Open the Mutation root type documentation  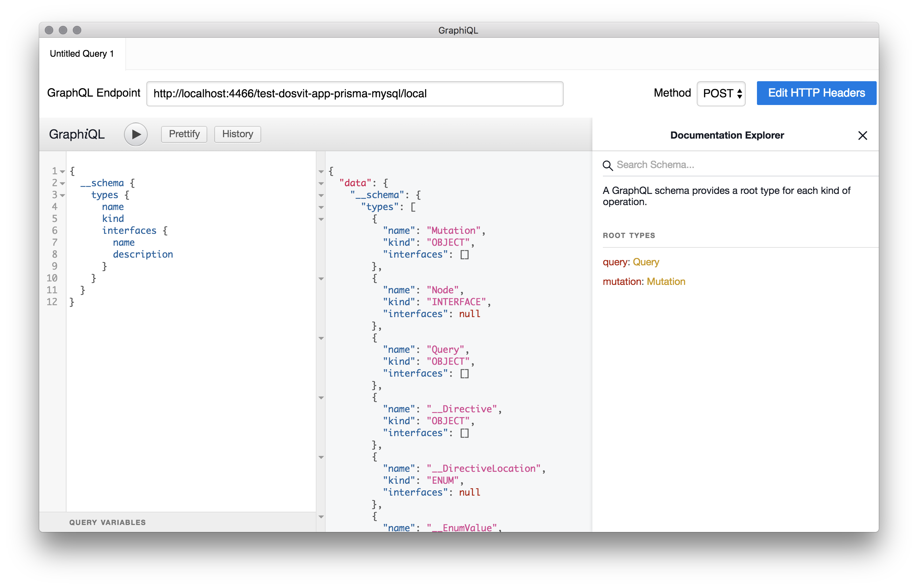click(x=666, y=281)
